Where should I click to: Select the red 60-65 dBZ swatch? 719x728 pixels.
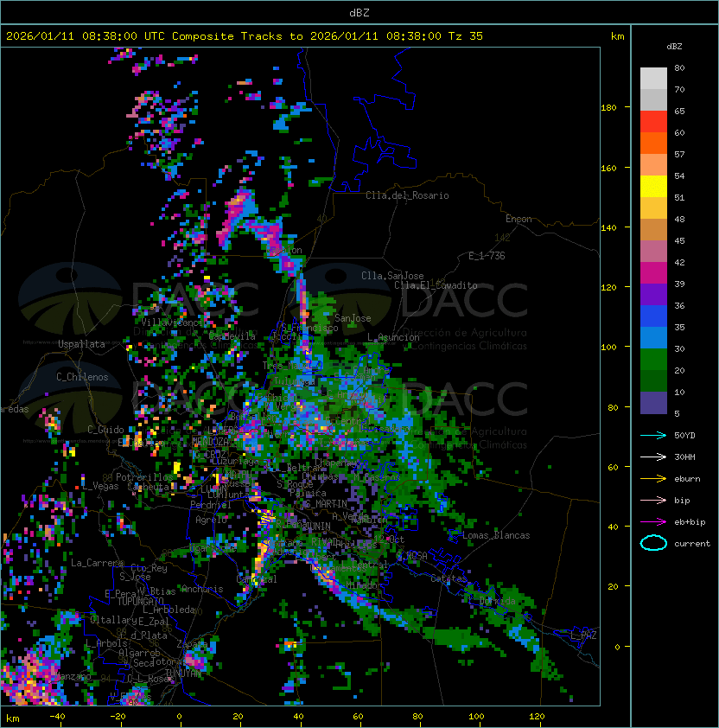point(653,122)
